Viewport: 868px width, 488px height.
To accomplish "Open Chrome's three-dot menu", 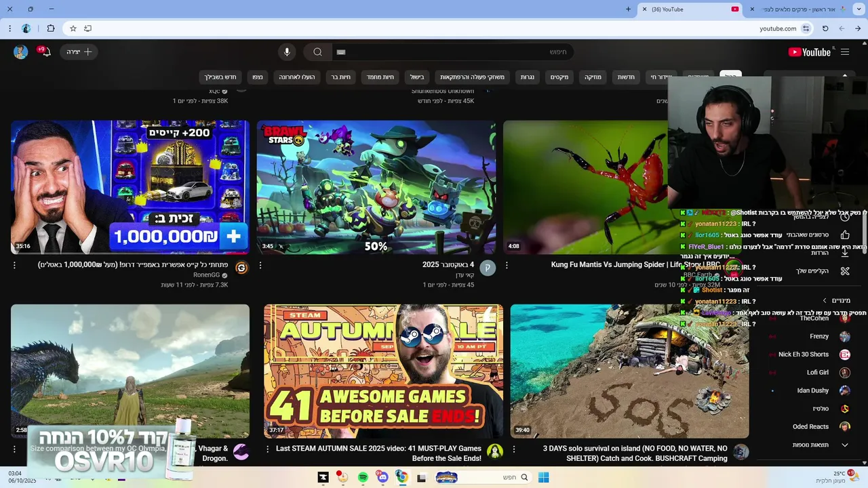I will [x=9, y=28].
